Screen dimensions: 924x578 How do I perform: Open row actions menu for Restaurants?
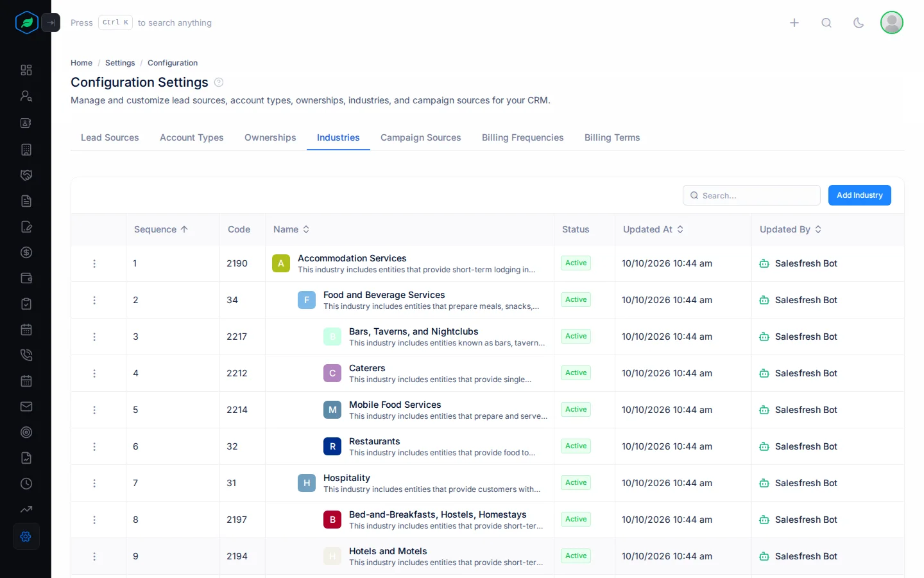[x=94, y=446]
